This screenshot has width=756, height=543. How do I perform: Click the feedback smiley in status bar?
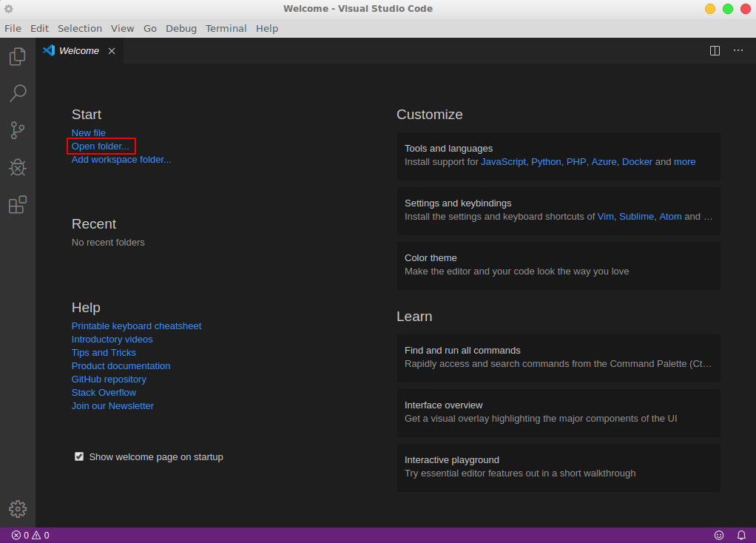(719, 536)
